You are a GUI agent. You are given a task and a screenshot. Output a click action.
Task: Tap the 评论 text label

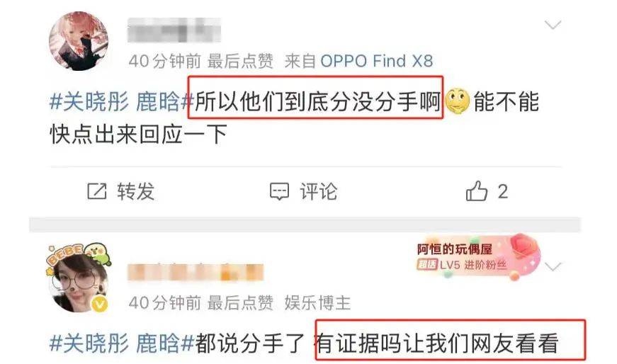(319, 192)
